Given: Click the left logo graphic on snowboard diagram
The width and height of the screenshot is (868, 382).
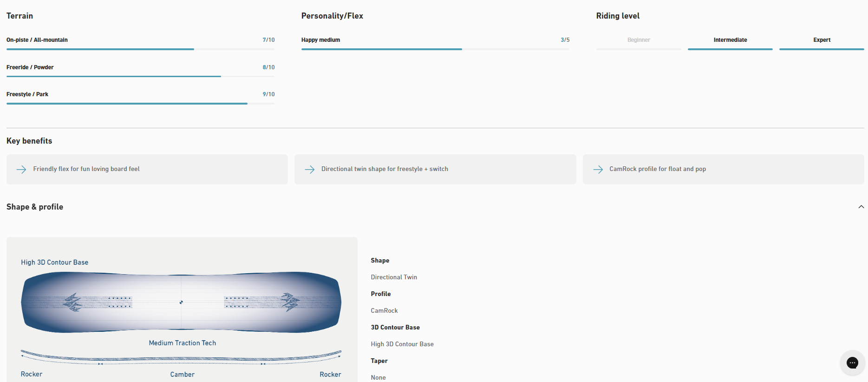Looking at the screenshot, I should (72, 302).
